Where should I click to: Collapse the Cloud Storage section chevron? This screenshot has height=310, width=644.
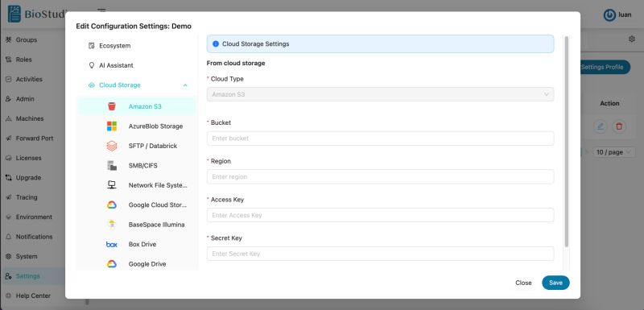click(185, 85)
